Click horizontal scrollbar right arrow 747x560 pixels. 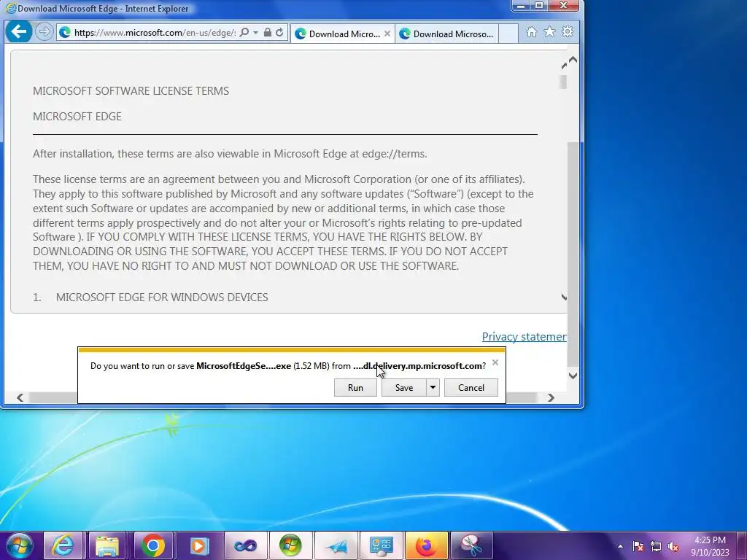pyautogui.click(x=551, y=397)
